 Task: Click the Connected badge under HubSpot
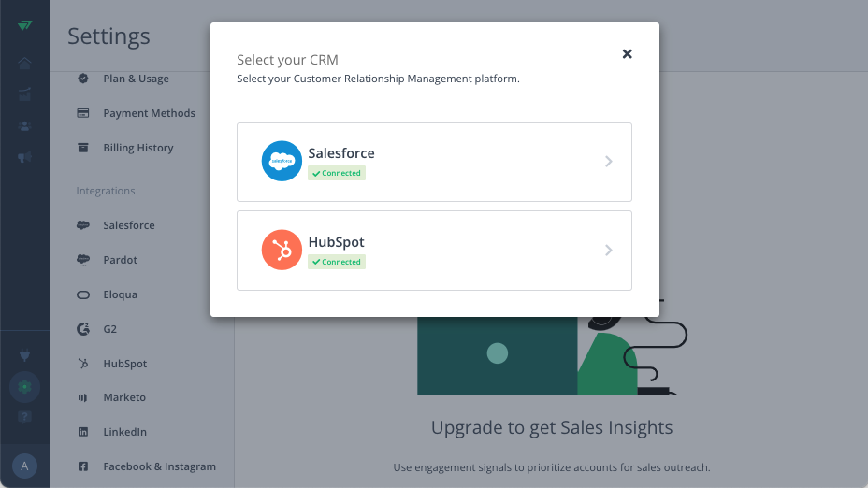(337, 262)
